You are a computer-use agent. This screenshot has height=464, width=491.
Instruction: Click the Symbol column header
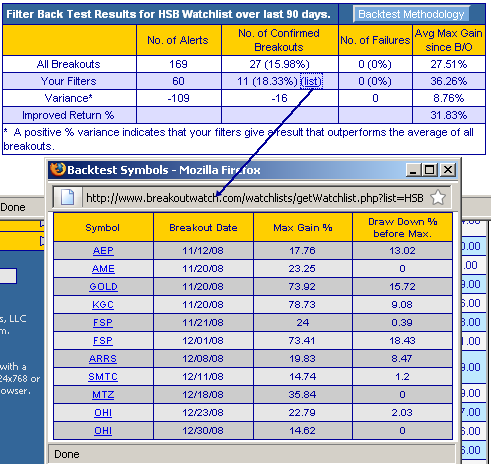coord(103,228)
